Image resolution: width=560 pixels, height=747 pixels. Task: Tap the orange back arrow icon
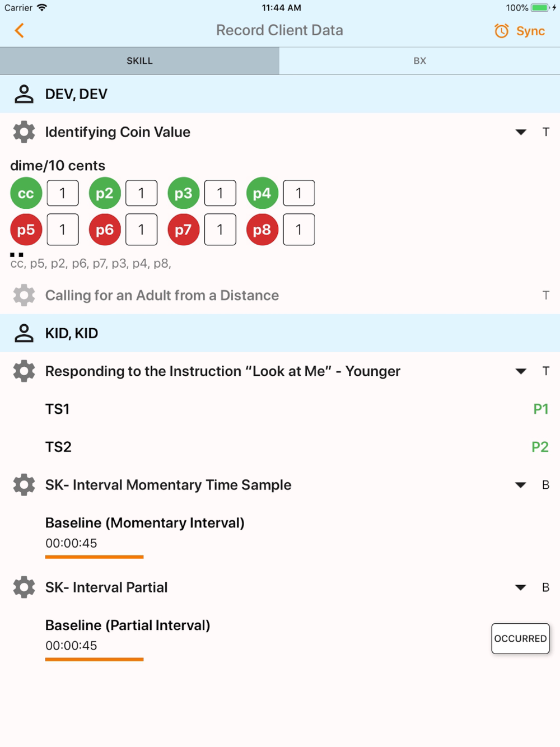point(20,30)
